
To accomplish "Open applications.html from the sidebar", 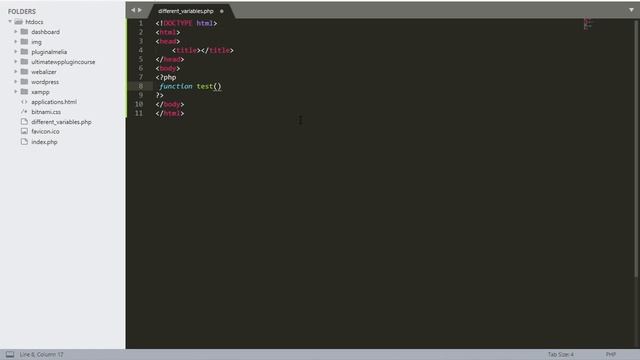I will 54,102.
